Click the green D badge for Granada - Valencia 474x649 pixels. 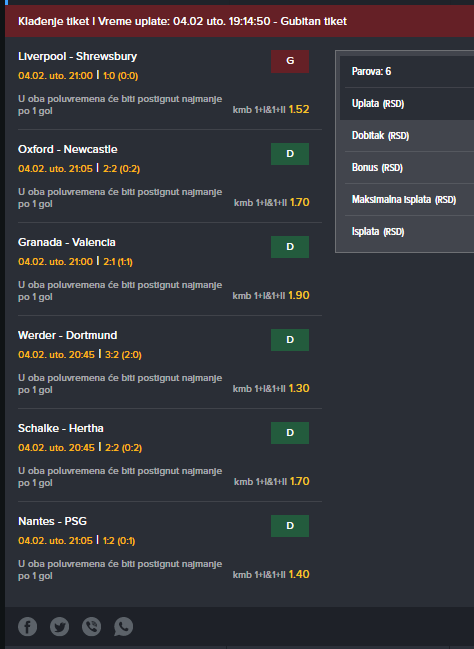290,247
